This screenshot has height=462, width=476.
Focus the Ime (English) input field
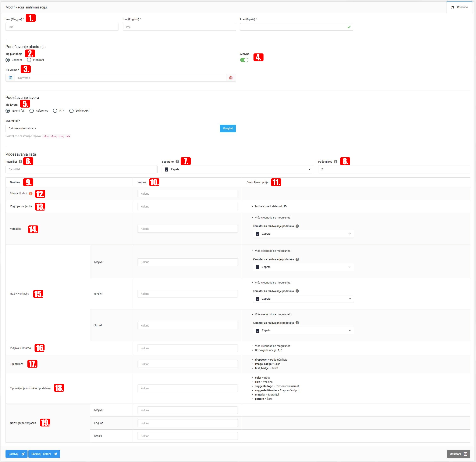point(179,27)
